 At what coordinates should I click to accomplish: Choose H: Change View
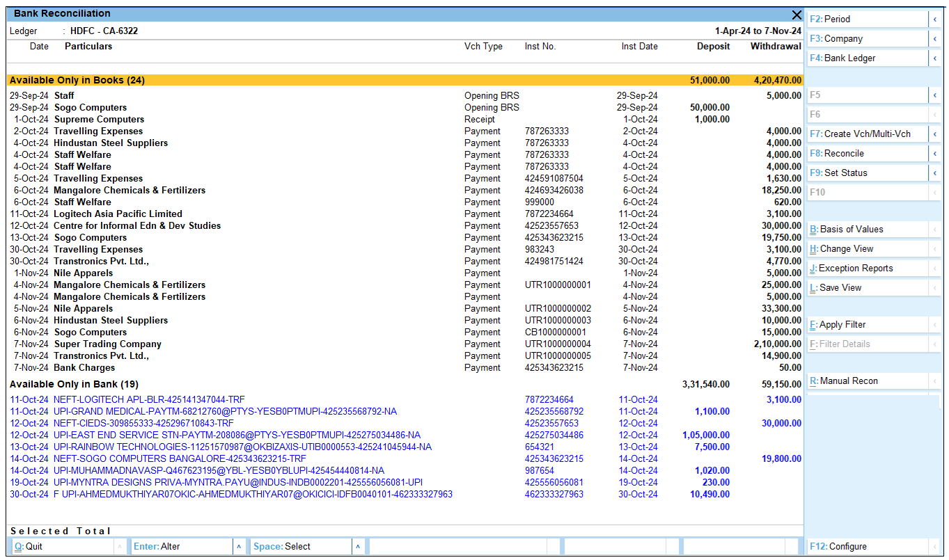(x=868, y=249)
